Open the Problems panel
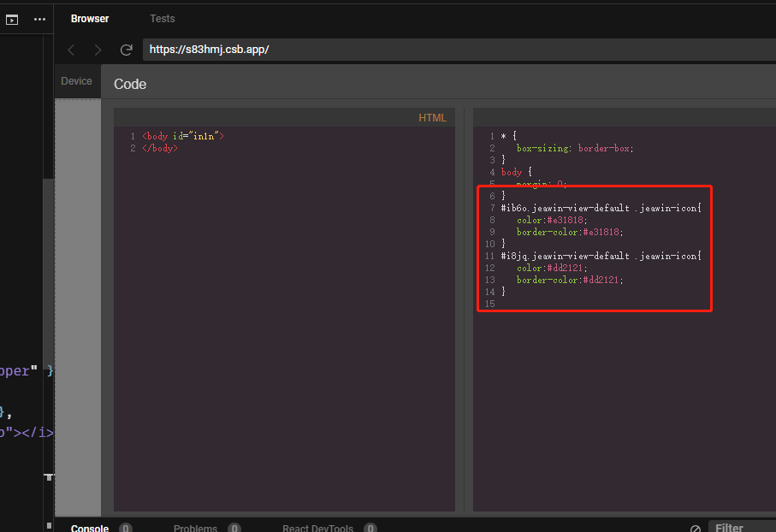 click(195, 528)
